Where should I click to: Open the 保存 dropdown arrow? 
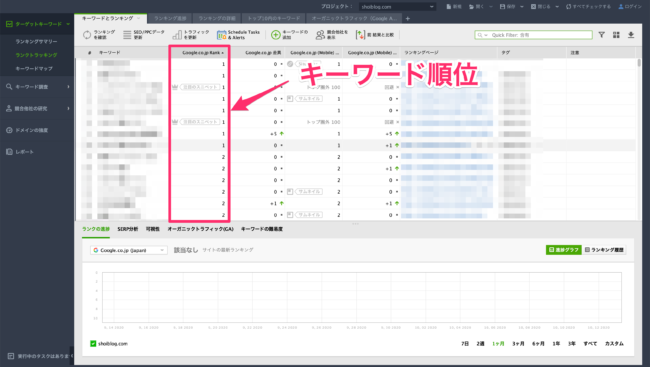(521, 7)
